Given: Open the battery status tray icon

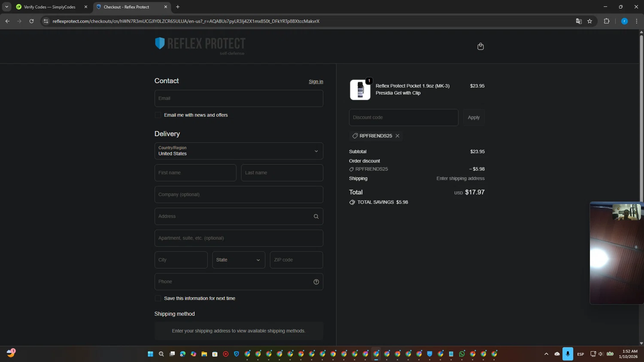Looking at the screenshot, I should (x=610, y=354).
